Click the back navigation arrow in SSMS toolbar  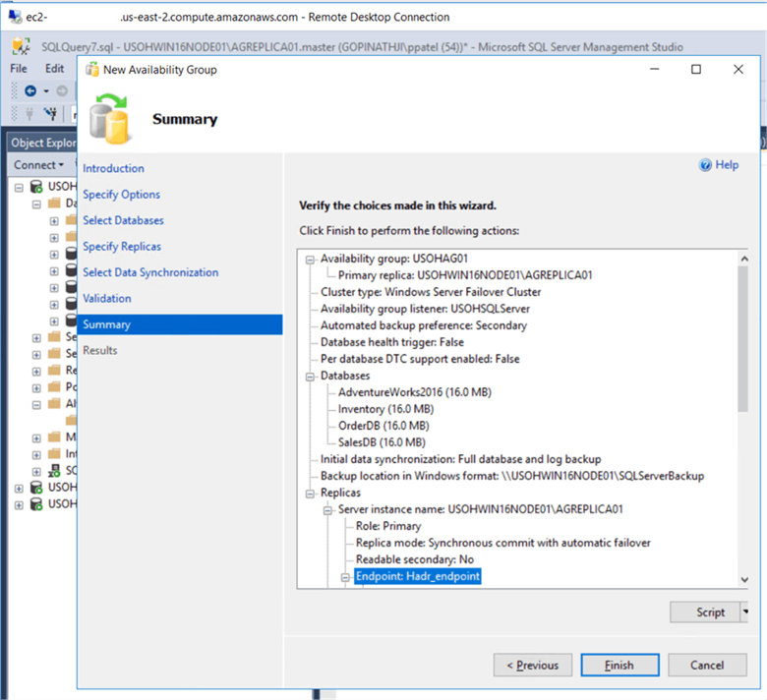[30, 91]
